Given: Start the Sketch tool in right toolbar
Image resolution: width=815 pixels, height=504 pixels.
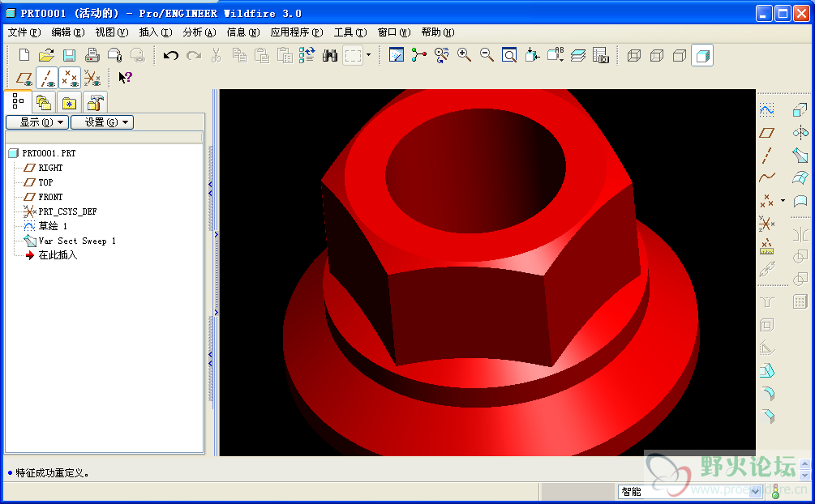Looking at the screenshot, I should tap(766, 109).
